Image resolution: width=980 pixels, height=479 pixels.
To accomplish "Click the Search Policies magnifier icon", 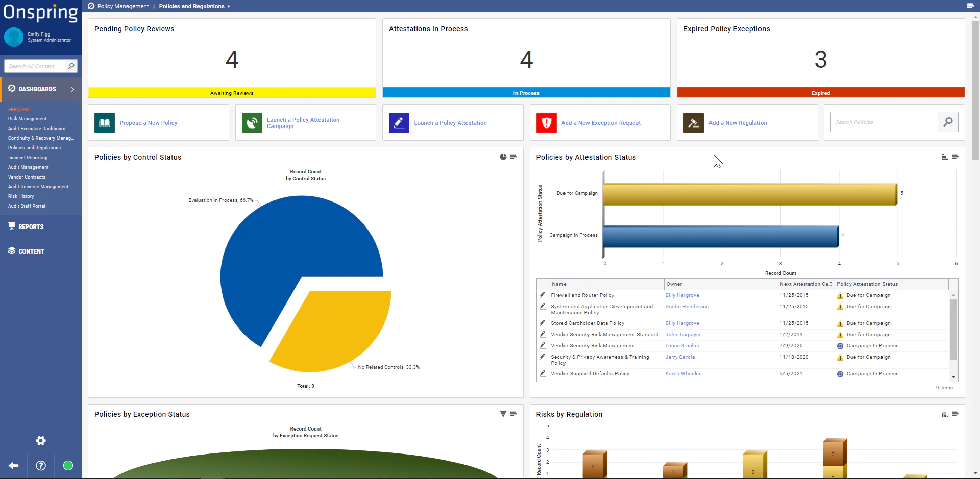I will click(948, 122).
